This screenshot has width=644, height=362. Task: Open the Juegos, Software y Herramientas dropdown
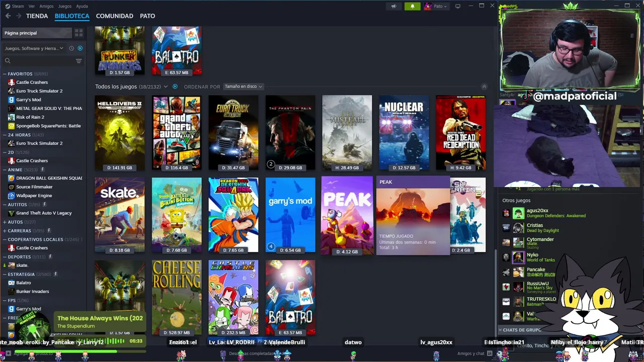coord(34,48)
